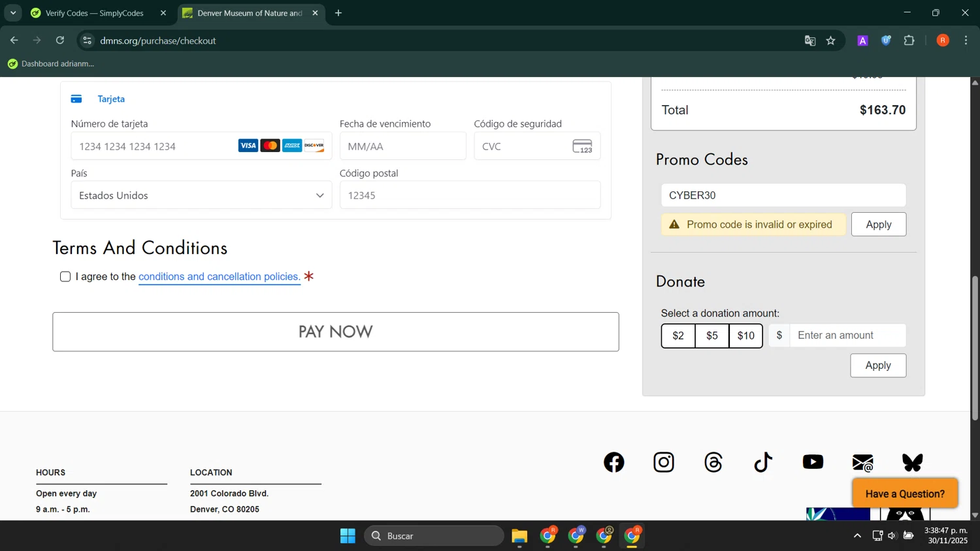This screenshot has height=551, width=980.
Task: Select the $2 donation amount
Action: 678,336
